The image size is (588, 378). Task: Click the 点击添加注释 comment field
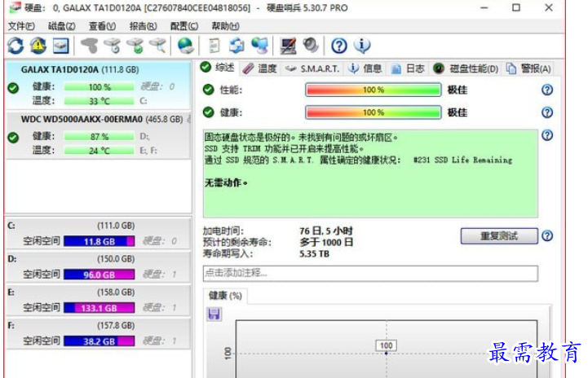(x=370, y=273)
